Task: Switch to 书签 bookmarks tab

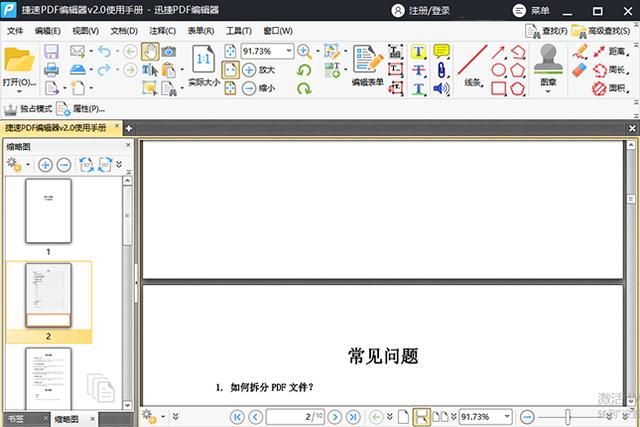Action: (x=16, y=419)
